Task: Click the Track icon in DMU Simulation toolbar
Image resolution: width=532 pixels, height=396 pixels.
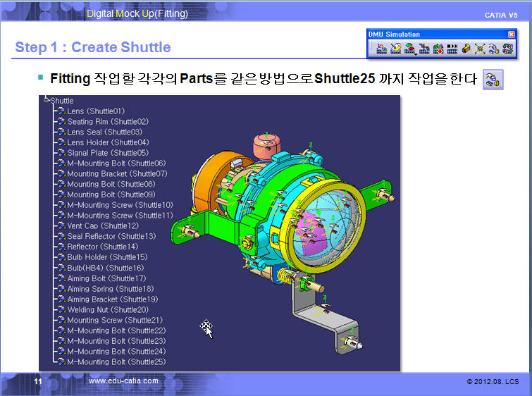Action: tap(381, 49)
